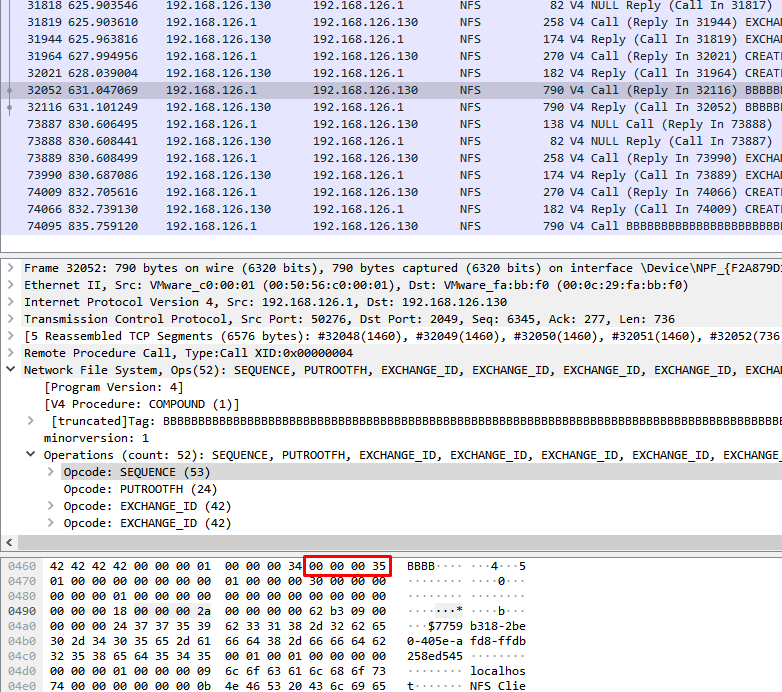The height and width of the screenshot is (692, 782).
Task: Expand the Ethernet II tree node
Action: 10,285
